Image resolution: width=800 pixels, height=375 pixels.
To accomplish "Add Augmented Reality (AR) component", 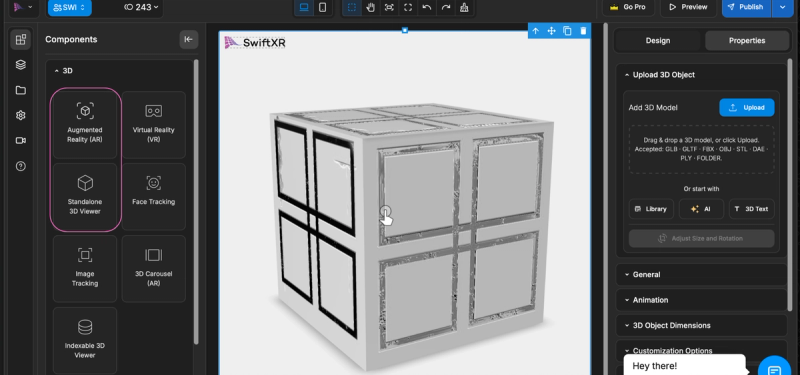I will [x=85, y=124].
